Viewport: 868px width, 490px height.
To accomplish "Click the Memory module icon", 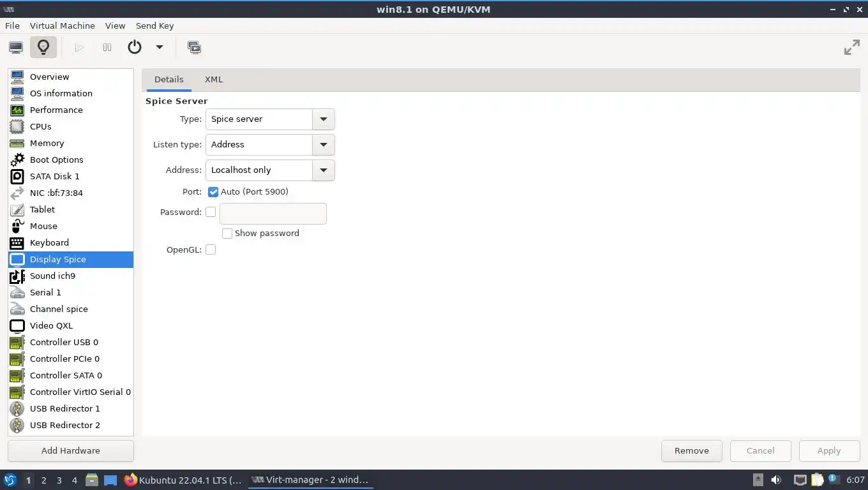I will tap(17, 143).
